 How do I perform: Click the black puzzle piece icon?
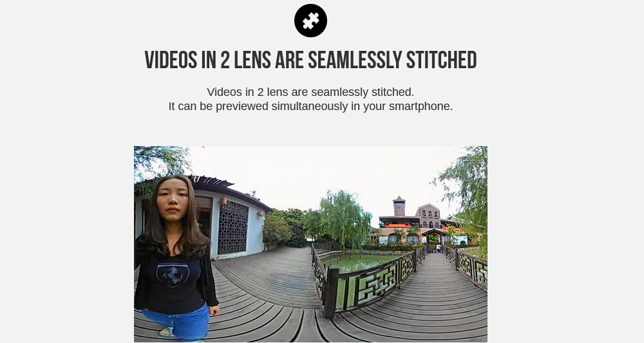[310, 21]
